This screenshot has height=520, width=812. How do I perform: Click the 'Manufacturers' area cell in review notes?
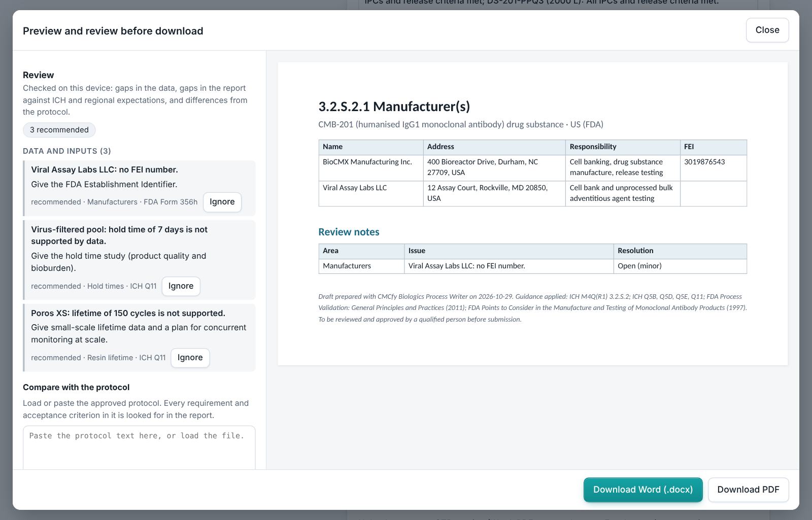point(361,266)
